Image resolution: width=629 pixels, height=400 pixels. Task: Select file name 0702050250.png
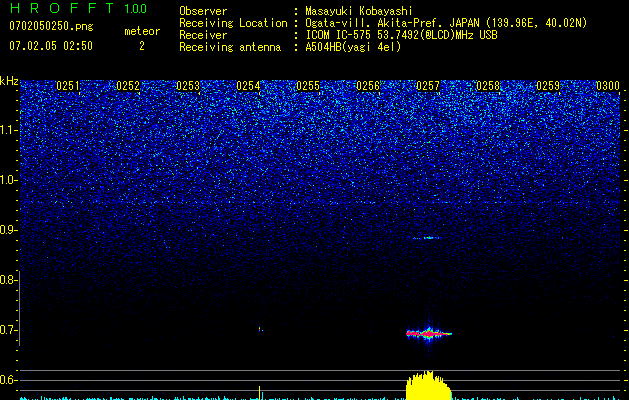pos(51,27)
